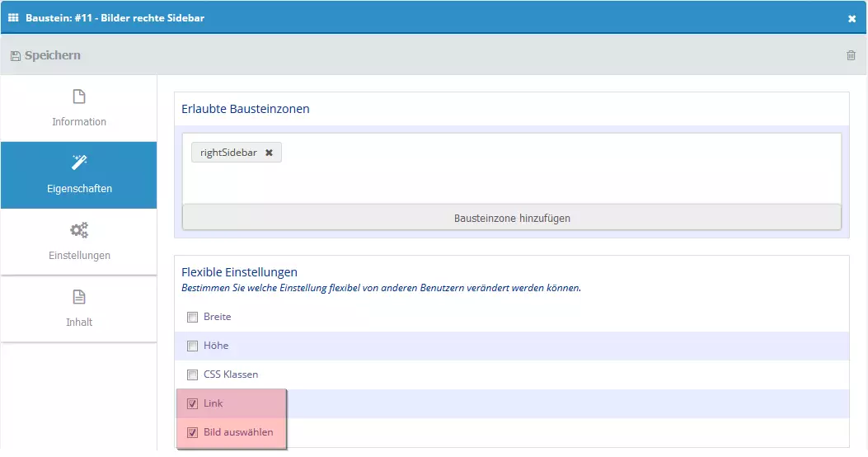
Task: Enable the Höhe checkbox
Action: pyautogui.click(x=192, y=346)
